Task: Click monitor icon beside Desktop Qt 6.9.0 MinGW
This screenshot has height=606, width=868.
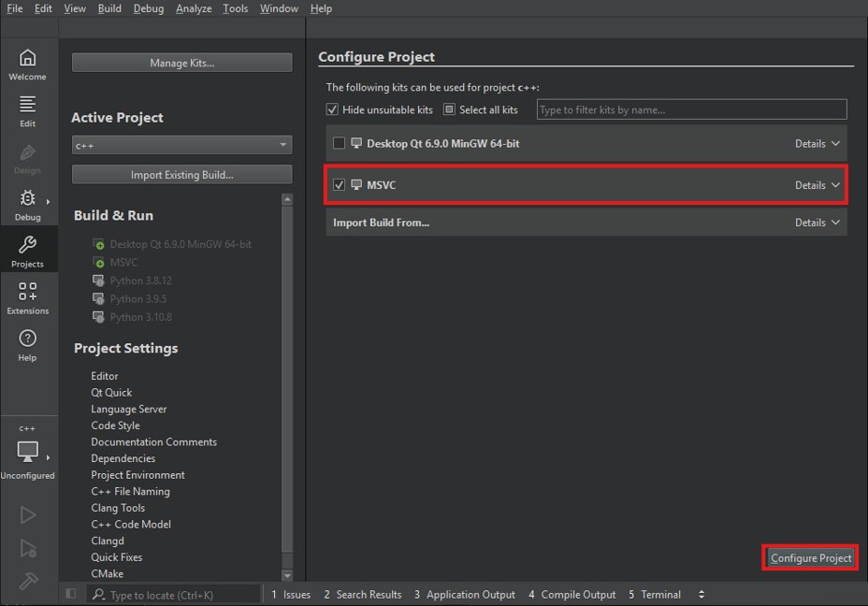Action: (356, 143)
